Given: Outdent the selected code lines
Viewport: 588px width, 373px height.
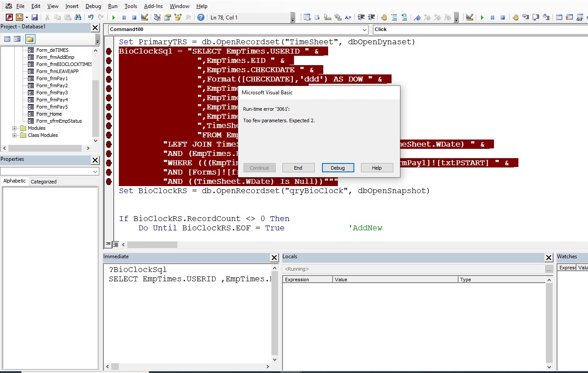Looking at the screenshot, I should click(372, 17).
